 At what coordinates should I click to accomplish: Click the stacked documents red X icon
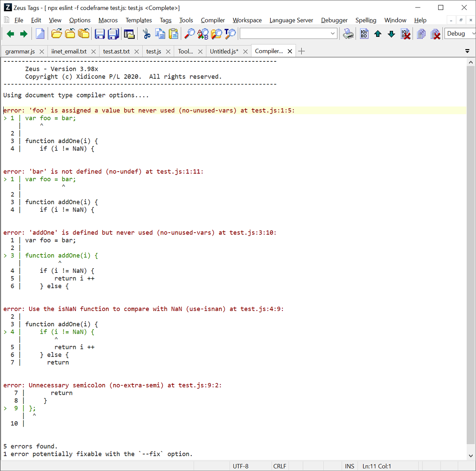[435, 34]
